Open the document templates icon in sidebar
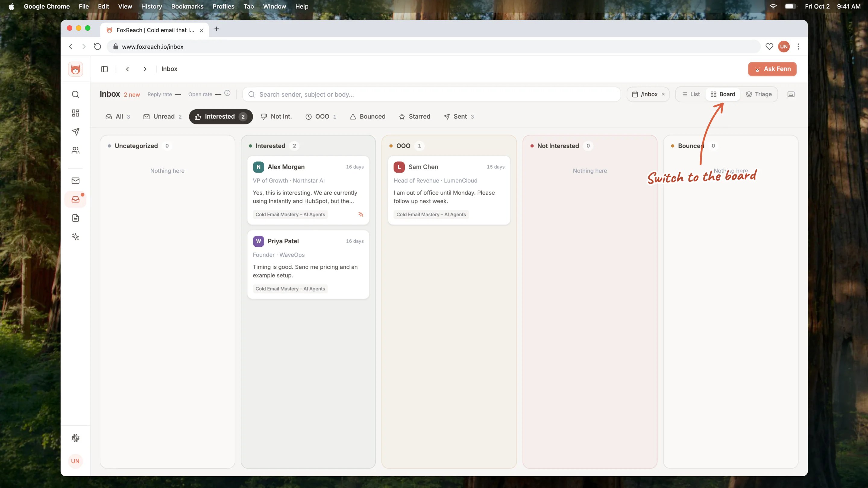This screenshot has width=868, height=488. (x=75, y=218)
